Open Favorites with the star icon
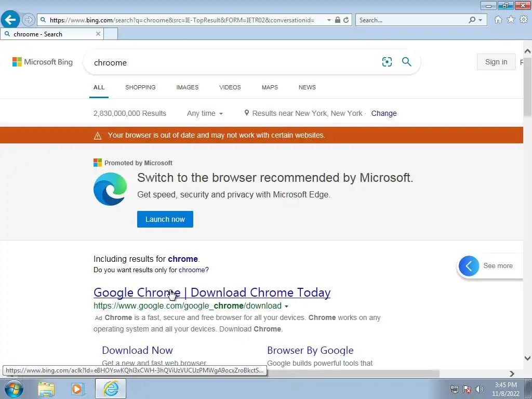532x399 pixels. click(511, 20)
